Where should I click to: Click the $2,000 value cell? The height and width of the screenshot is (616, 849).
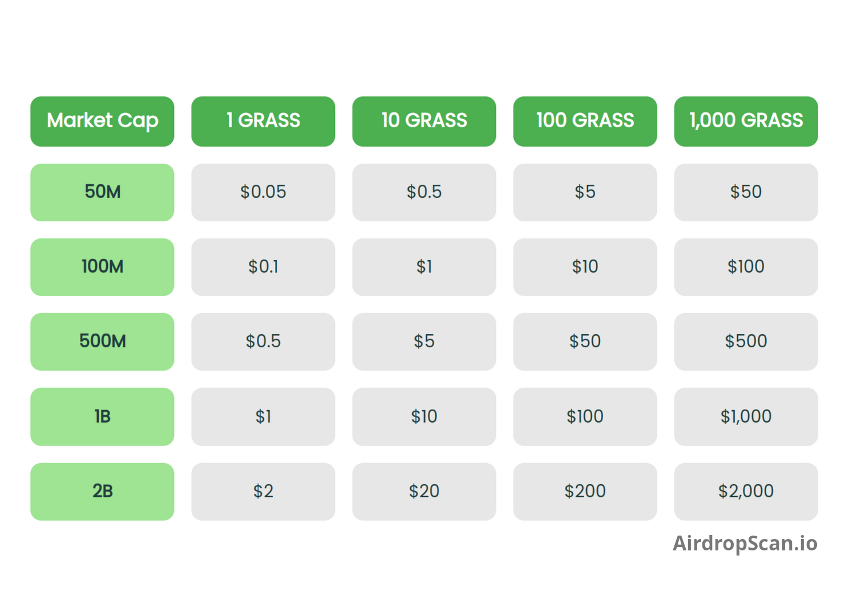(746, 492)
